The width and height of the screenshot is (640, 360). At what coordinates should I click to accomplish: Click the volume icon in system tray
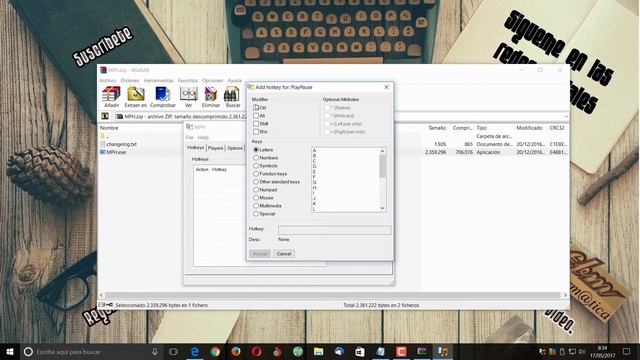(582, 351)
